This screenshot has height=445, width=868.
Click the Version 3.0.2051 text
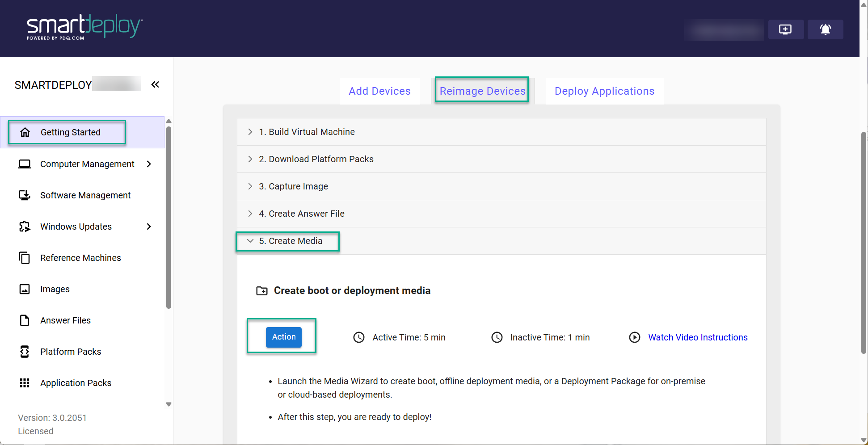tap(52, 418)
